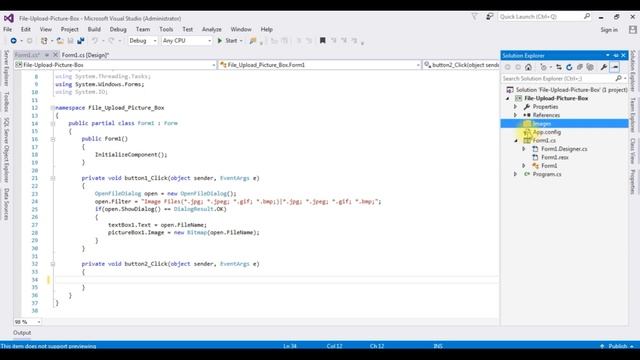Open the 98 % zoom level dropdown
Viewport: 640px width, 360px height.
coord(39,322)
